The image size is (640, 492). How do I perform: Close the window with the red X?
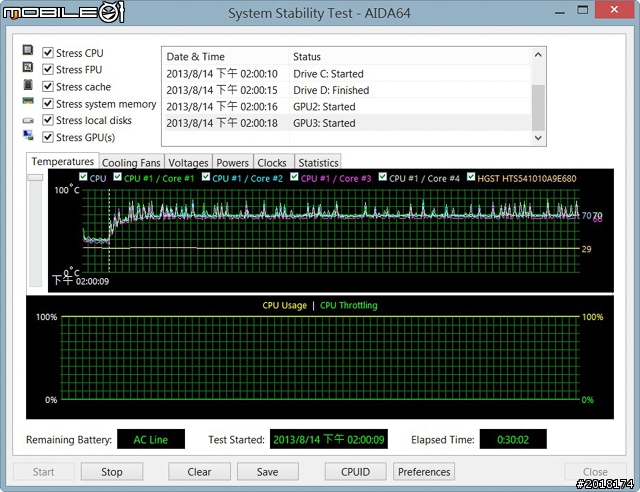(x=614, y=10)
